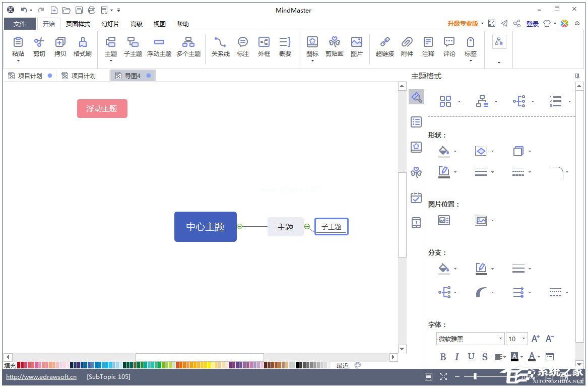This screenshot has height=388, width=588.
Task: Open the font size 10 dropdown
Action: click(x=523, y=339)
